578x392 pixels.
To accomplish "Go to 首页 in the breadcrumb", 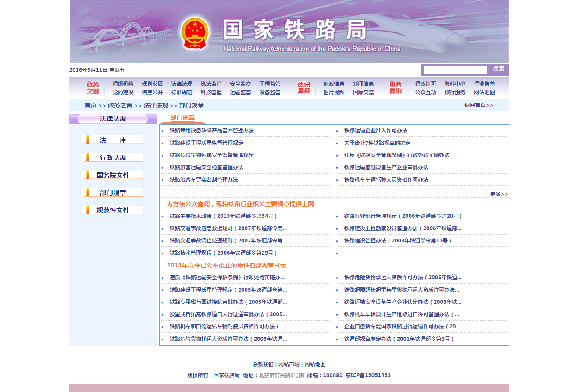I will [90, 105].
